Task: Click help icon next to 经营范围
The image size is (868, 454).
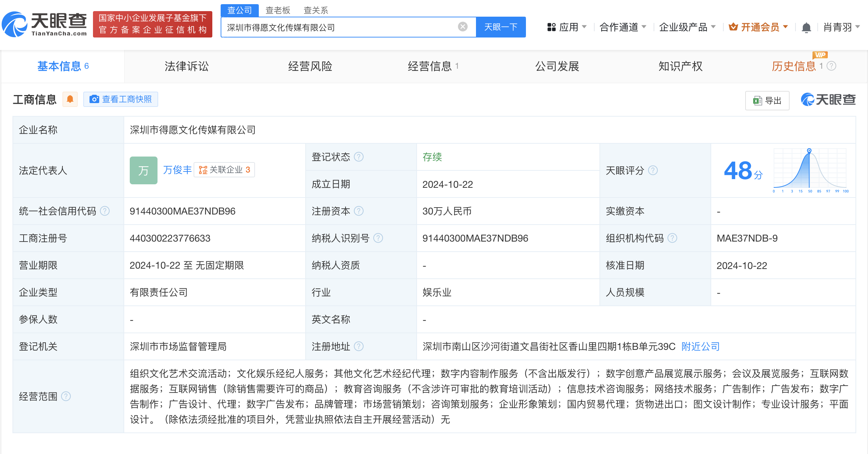Action: click(x=66, y=396)
